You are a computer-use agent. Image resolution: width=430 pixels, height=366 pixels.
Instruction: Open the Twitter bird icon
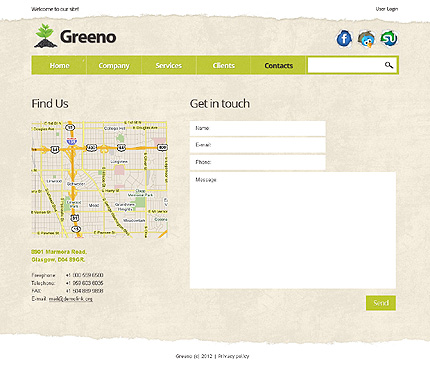[x=367, y=39]
